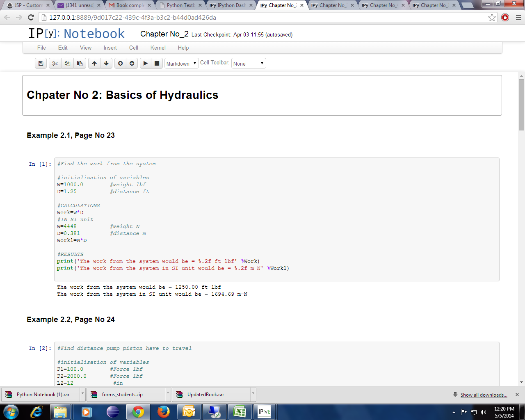Screen dimensions: 525x420
Task: Open options arrow for Python Notebook (1).rar download
Action: (82, 394)
